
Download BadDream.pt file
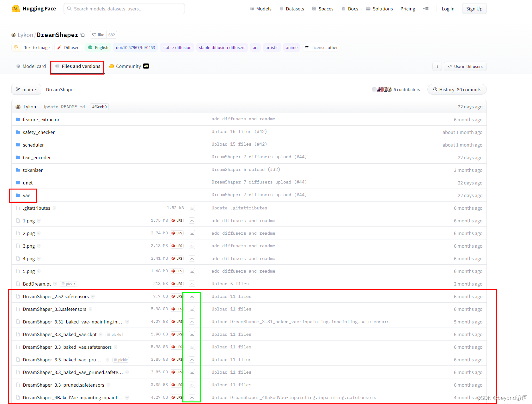(192, 284)
